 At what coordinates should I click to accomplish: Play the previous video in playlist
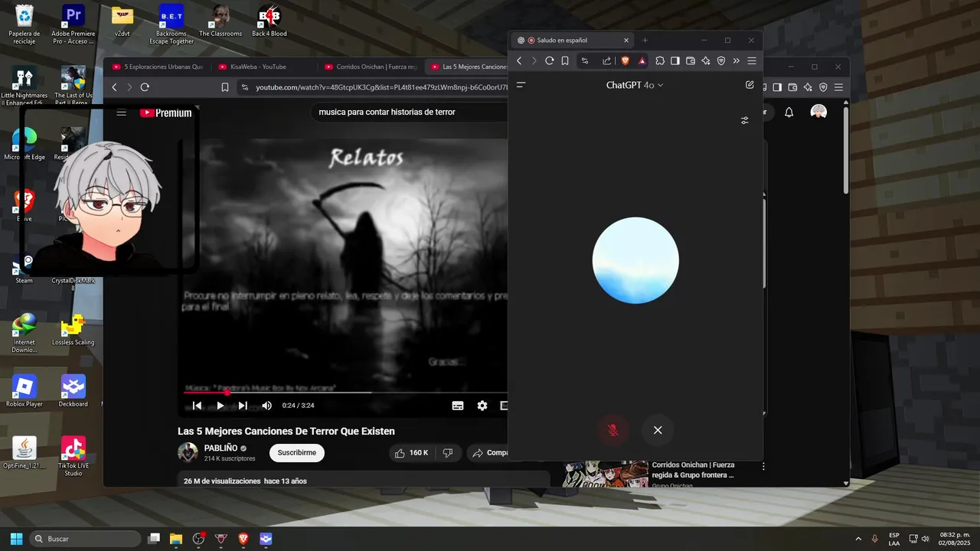(197, 406)
